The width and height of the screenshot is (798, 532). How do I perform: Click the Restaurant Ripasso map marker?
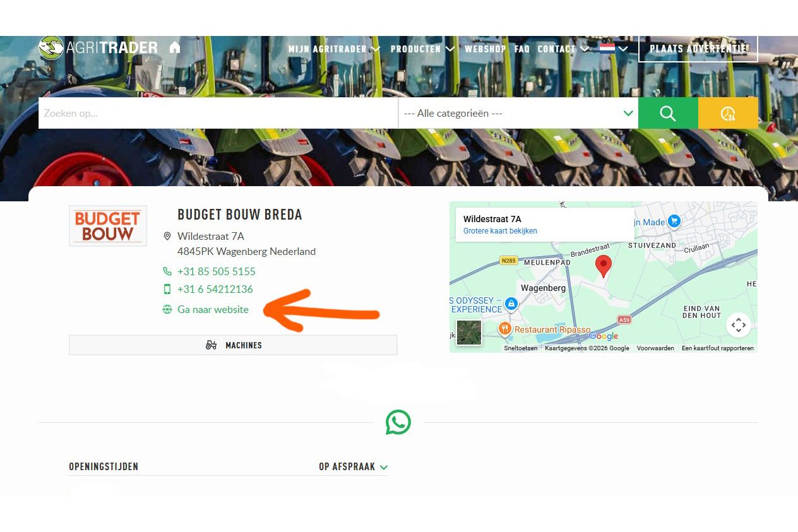click(504, 329)
